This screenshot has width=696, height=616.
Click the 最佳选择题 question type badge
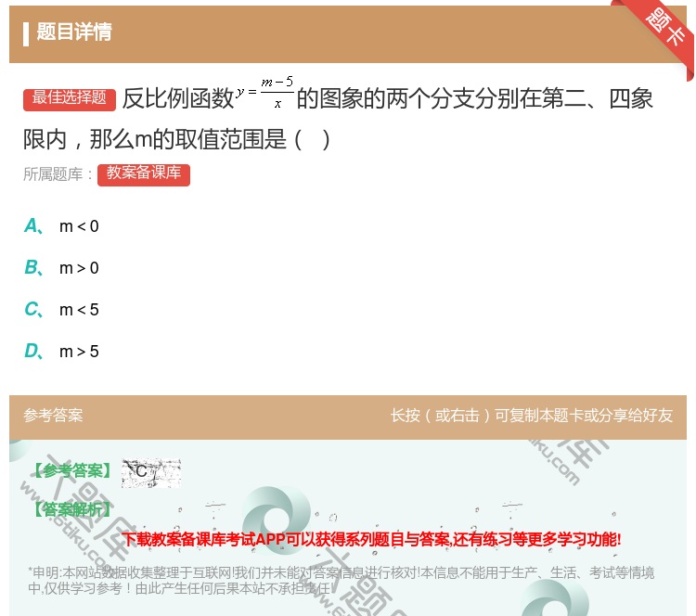[x=70, y=99]
